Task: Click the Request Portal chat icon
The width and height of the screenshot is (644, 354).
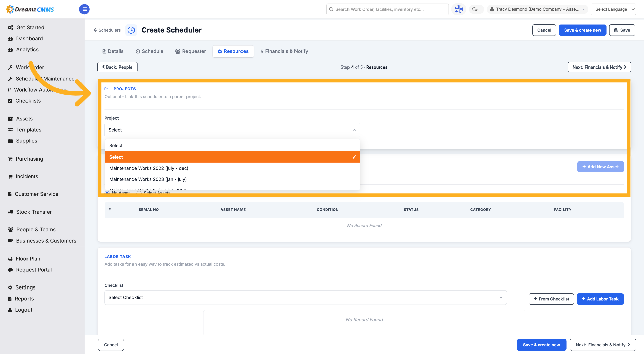Action: point(10,270)
